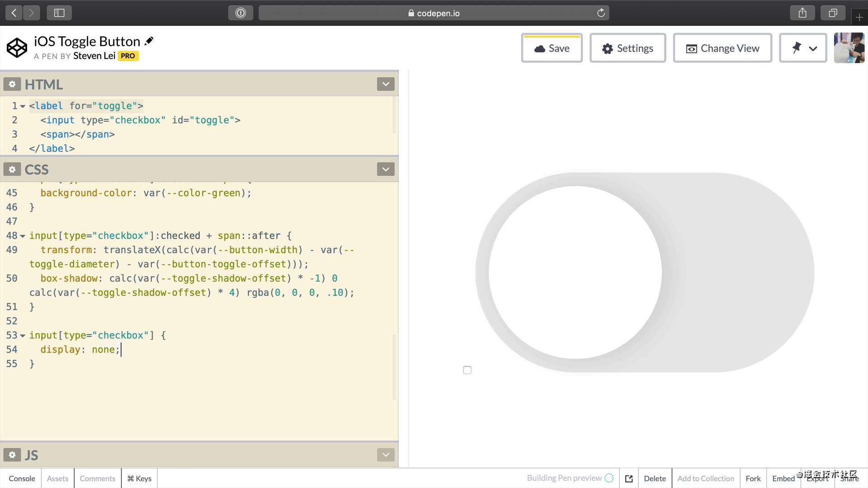Open the Console tab
The height and width of the screenshot is (488, 868).
point(22,479)
